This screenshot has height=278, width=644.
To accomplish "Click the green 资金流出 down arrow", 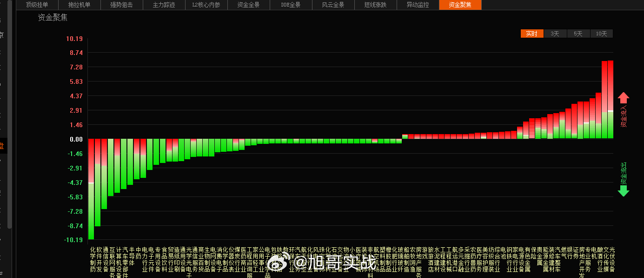I will point(623,190).
